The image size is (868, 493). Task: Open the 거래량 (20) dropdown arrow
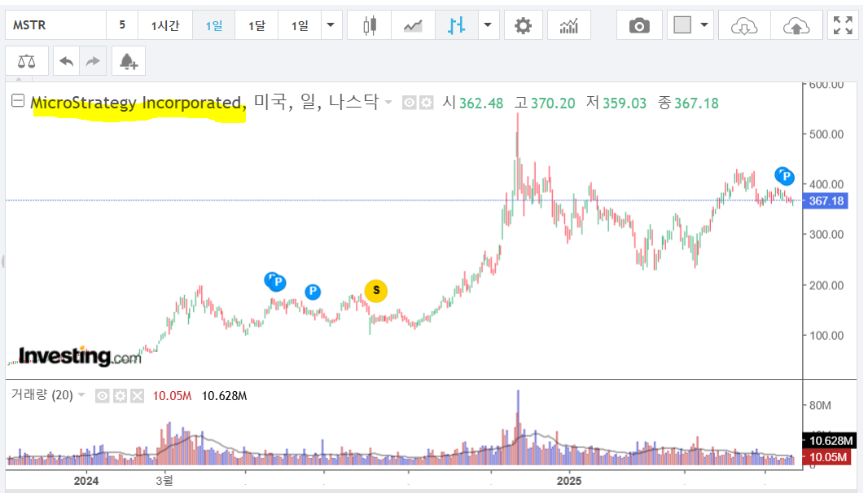pos(81,395)
